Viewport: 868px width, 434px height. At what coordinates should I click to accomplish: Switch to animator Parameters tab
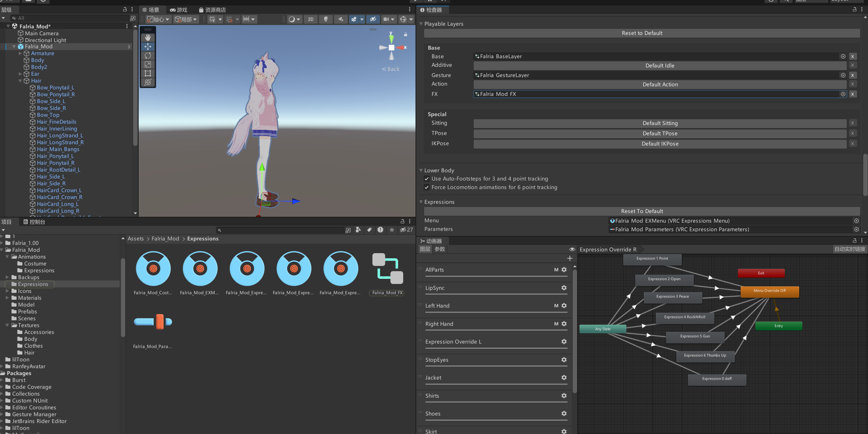440,249
